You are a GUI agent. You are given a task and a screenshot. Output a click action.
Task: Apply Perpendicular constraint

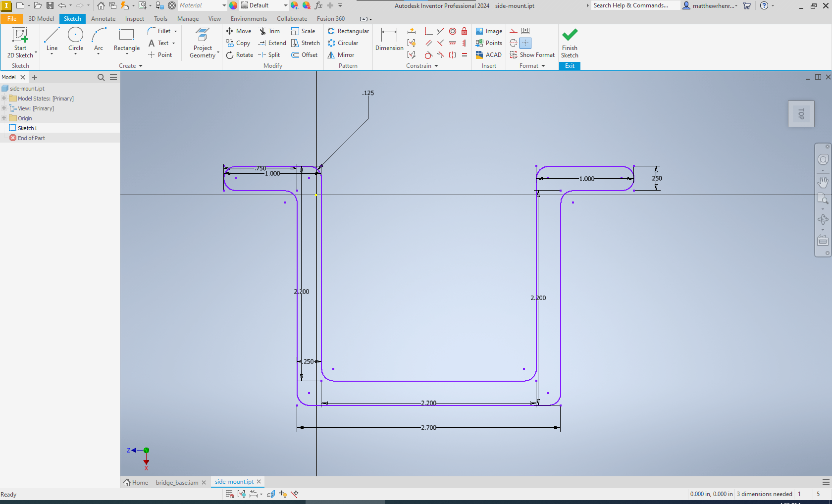tap(440, 43)
